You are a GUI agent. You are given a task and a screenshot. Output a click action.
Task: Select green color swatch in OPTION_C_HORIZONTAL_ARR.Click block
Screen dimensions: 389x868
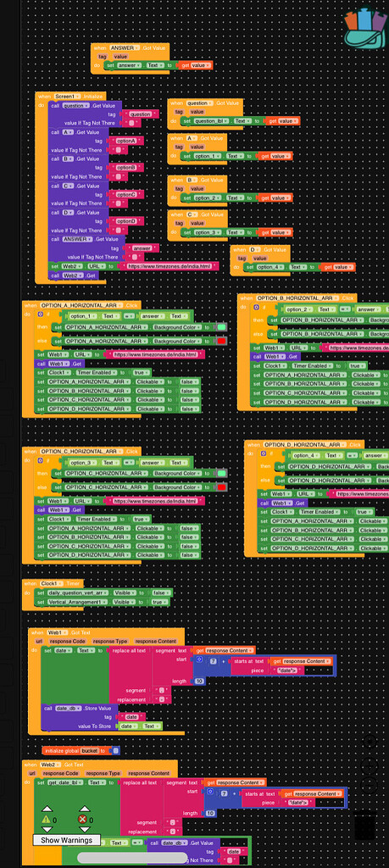pyautogui.click(x=221, y=474)
